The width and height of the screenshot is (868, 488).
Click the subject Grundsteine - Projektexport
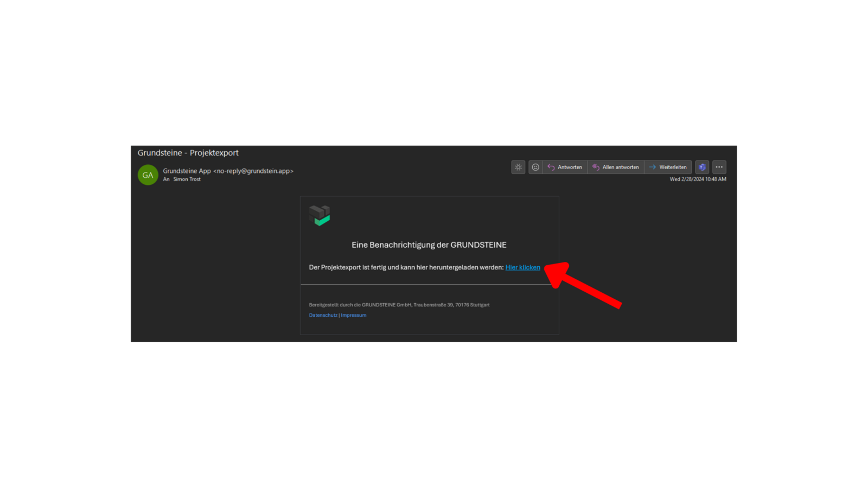(188, 153)
